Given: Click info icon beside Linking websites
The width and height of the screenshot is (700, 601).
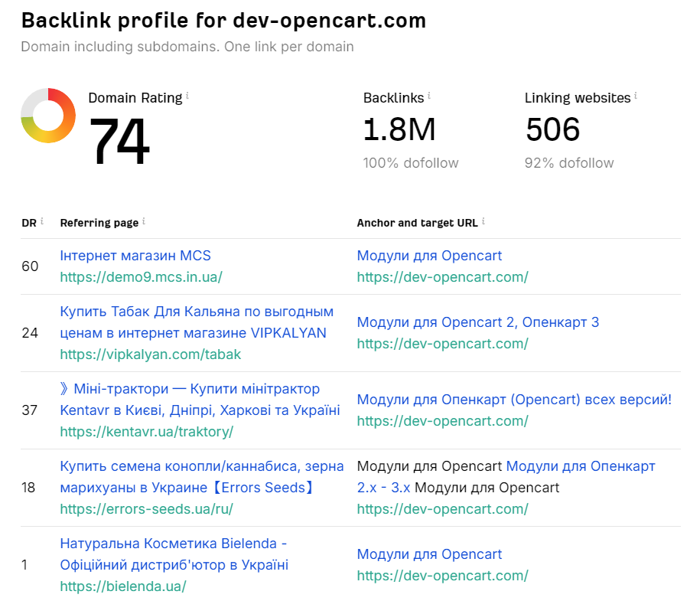Looking at the screenshot, I should (636, 95).
